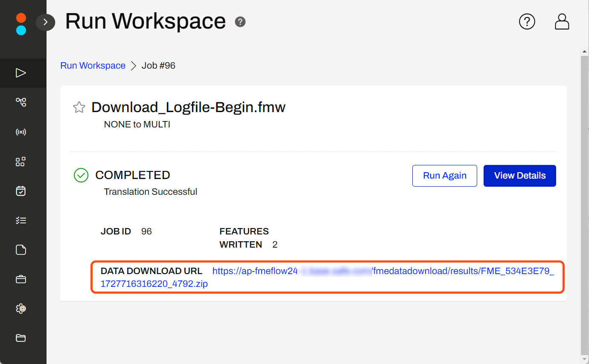
Task: Open the Resources folder icon
Action: (20, 338)
